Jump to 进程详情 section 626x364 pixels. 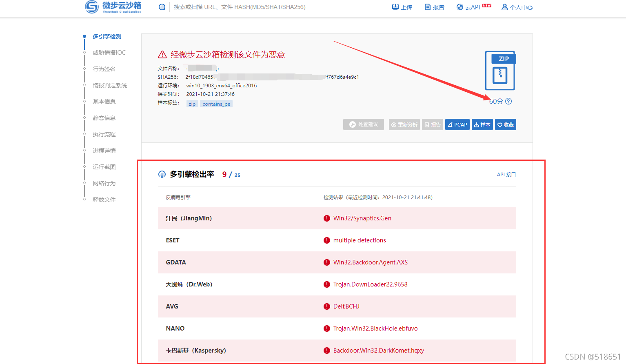click(104, 151)
